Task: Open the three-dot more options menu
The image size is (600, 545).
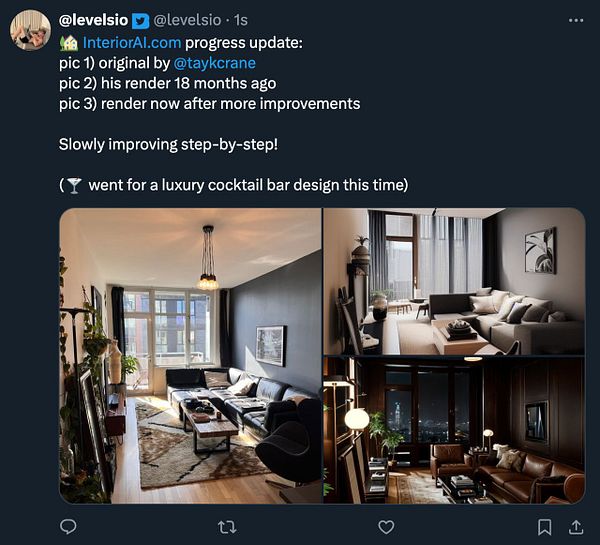Action: [576, 20]
